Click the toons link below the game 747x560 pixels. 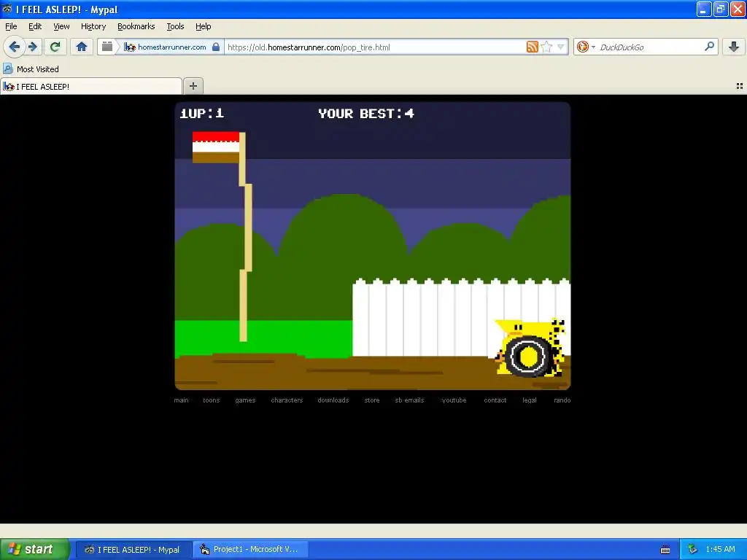211,400
